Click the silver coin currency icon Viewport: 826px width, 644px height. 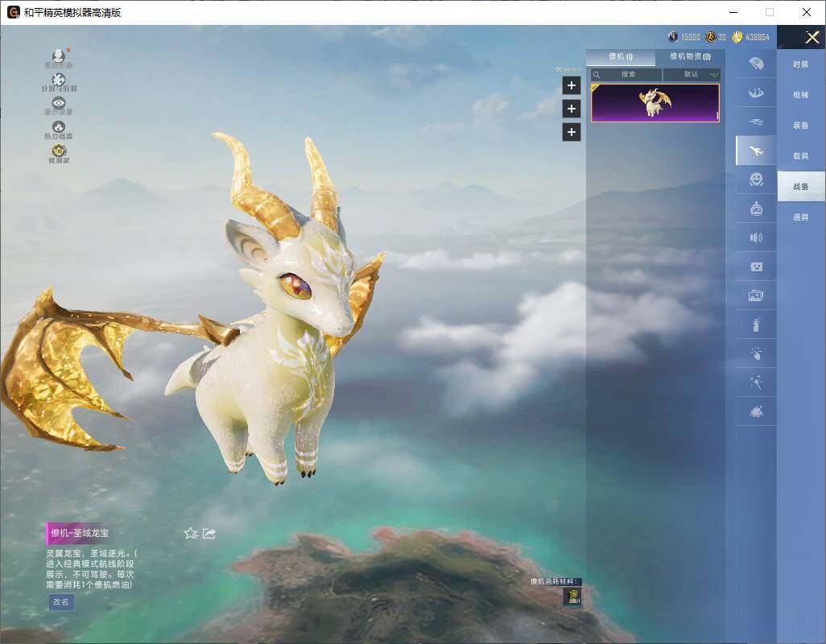673,37
